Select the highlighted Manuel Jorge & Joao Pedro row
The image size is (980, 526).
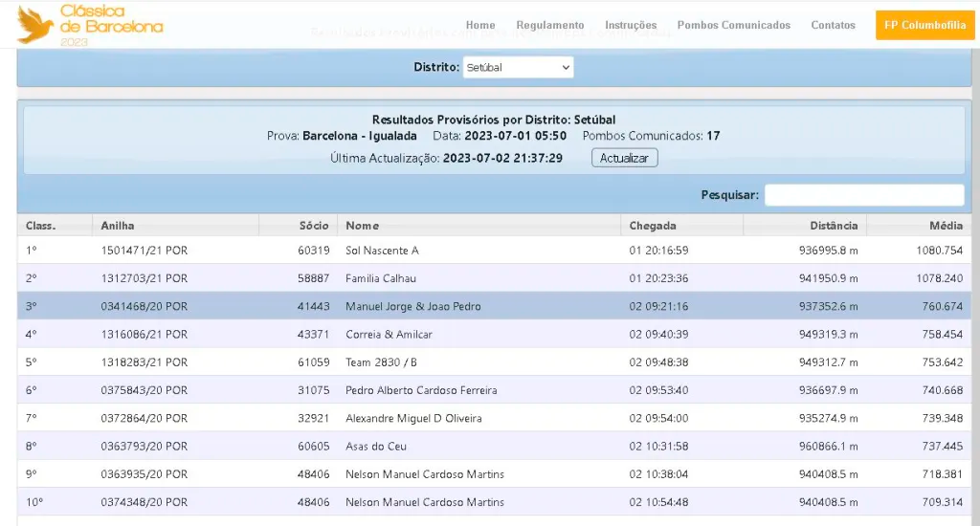(x=412, y=306)
